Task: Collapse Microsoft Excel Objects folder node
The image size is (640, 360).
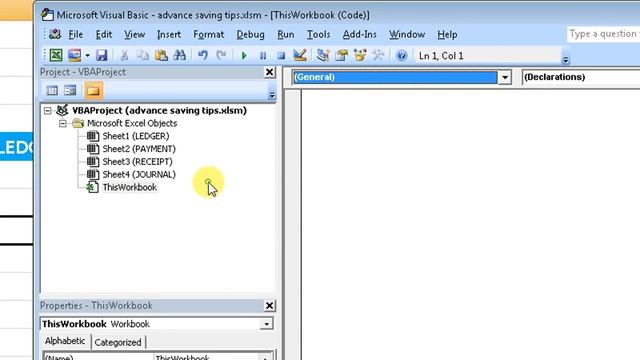Action: [62, 123]
